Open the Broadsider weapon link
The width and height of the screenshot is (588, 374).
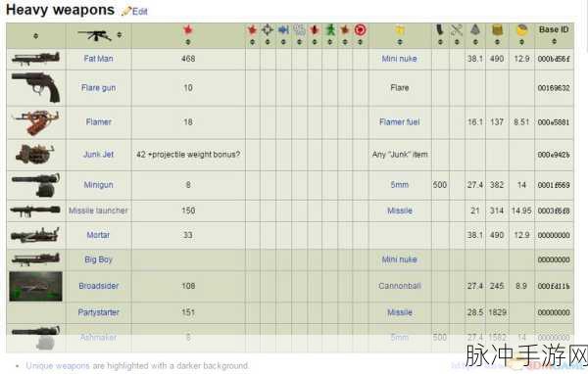[99, 286]
